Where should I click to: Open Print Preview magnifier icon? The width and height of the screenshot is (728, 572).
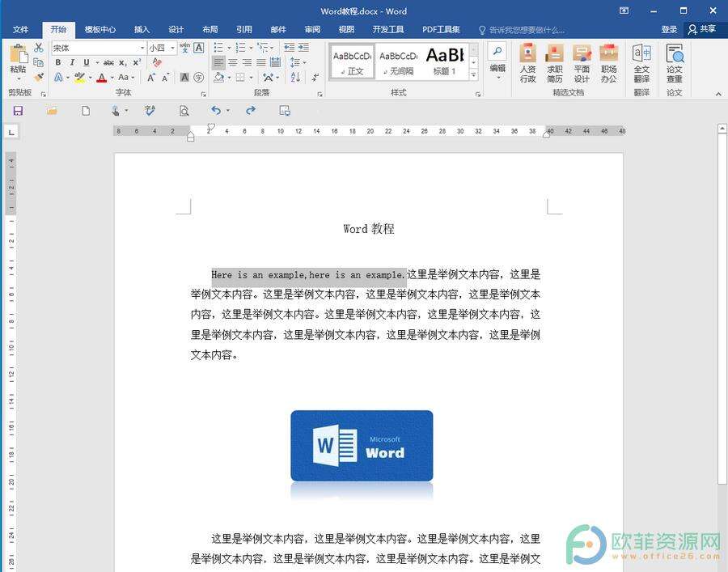point(184,111)
